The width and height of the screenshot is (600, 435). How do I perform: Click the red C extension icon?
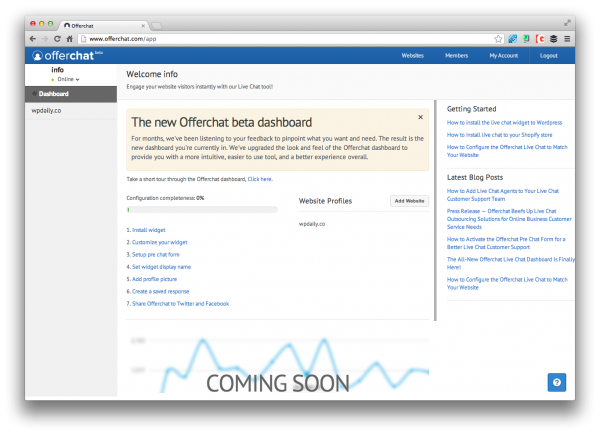click(540, 39)
